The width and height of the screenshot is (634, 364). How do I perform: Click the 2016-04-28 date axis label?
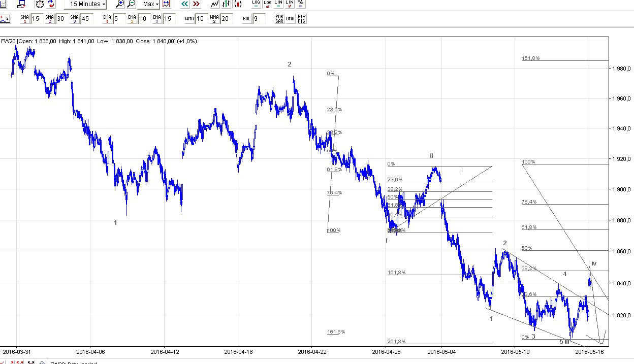click(x=386, y=351)
